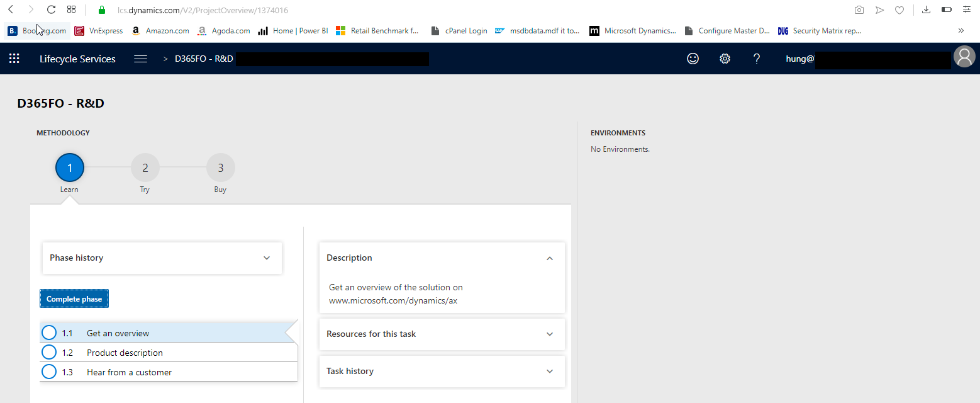
Task: Collapse Description panel chevron
Action: (x=550, y=258)
